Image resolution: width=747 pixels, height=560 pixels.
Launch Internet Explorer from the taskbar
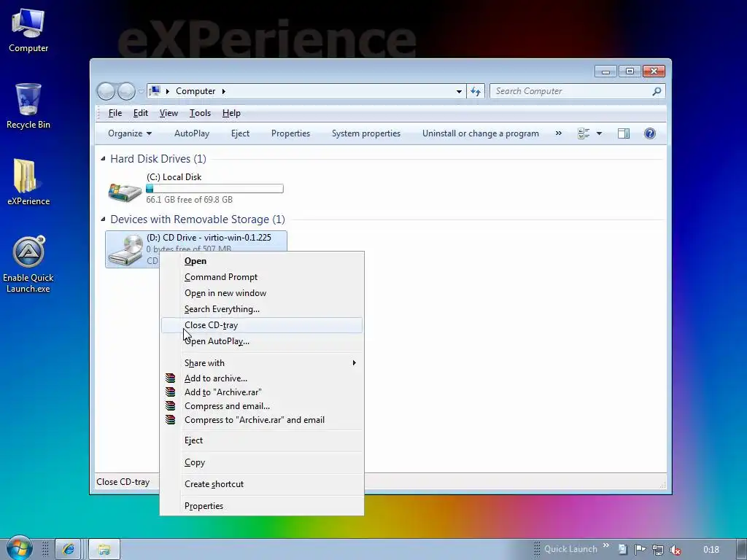click(68, 550)
